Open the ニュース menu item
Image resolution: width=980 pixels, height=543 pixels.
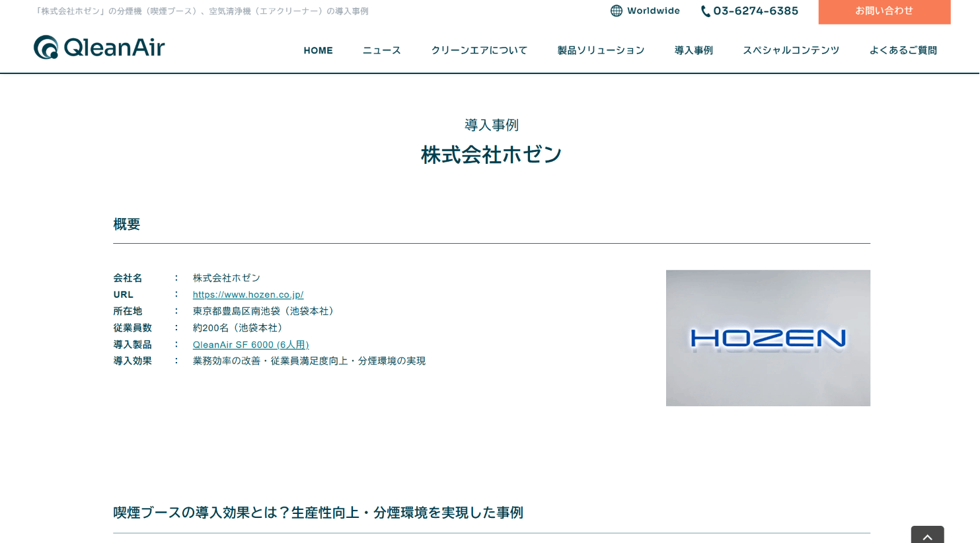(x=381, y=50)
